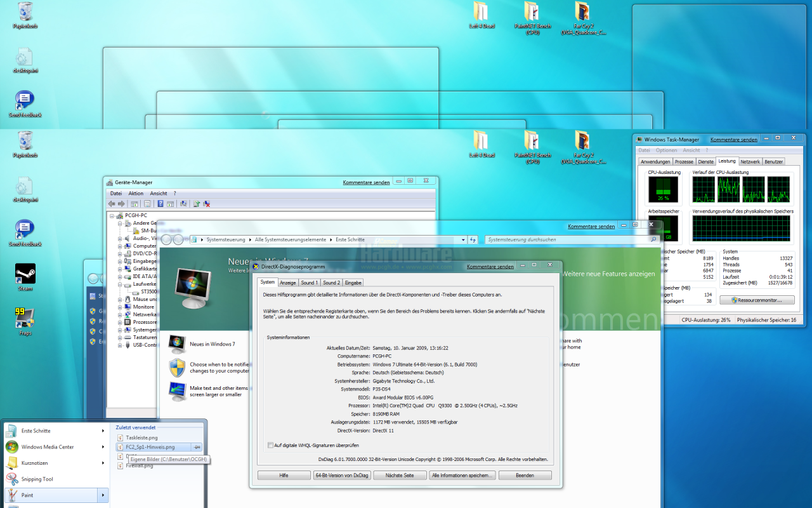This screenshot has width=812, height=508.
Task: Collapse the Andere Geräte node
Action: (120, 223)
